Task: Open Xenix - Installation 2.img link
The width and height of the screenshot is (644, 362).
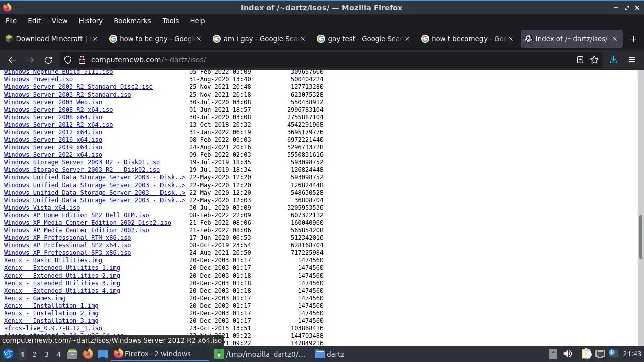Action: click(51, 313)
